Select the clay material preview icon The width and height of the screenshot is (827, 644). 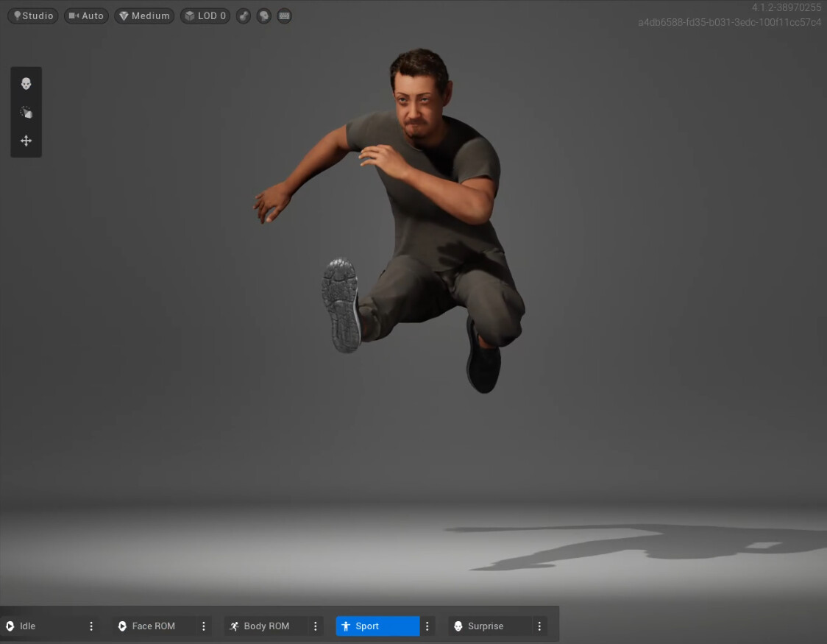point(26,112)
